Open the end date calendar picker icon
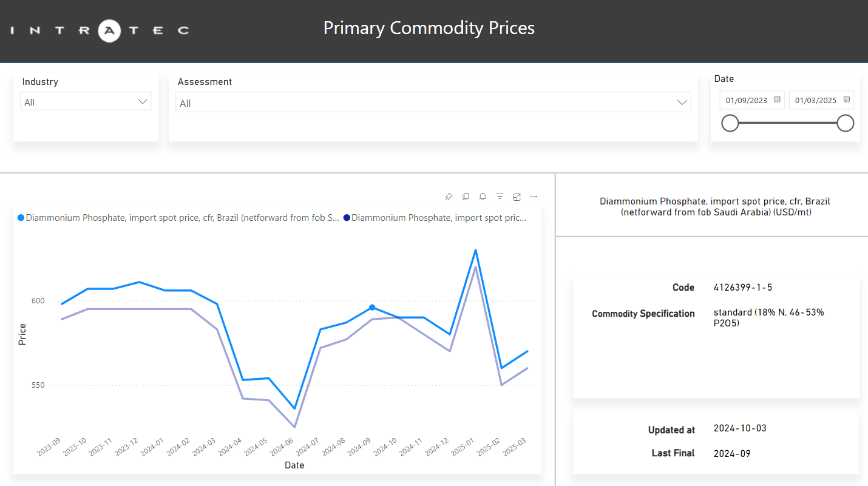The height and width of the screenshot is (486, 868). [846, 100]
